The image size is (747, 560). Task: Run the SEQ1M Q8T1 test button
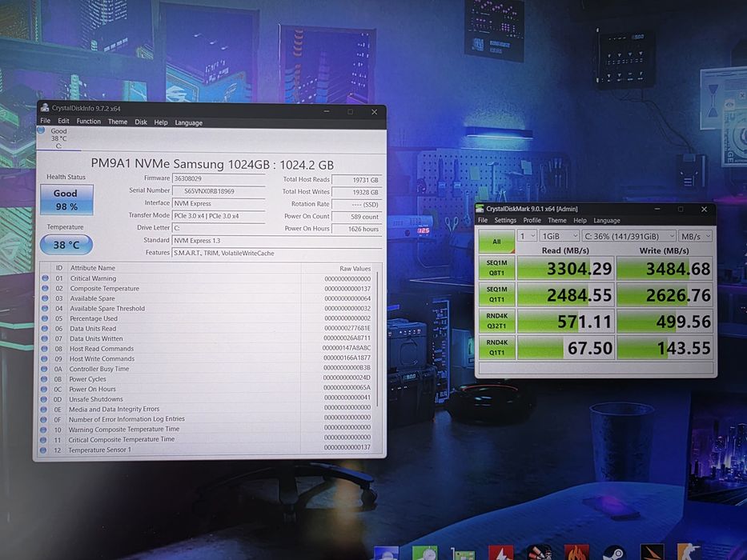496,268
